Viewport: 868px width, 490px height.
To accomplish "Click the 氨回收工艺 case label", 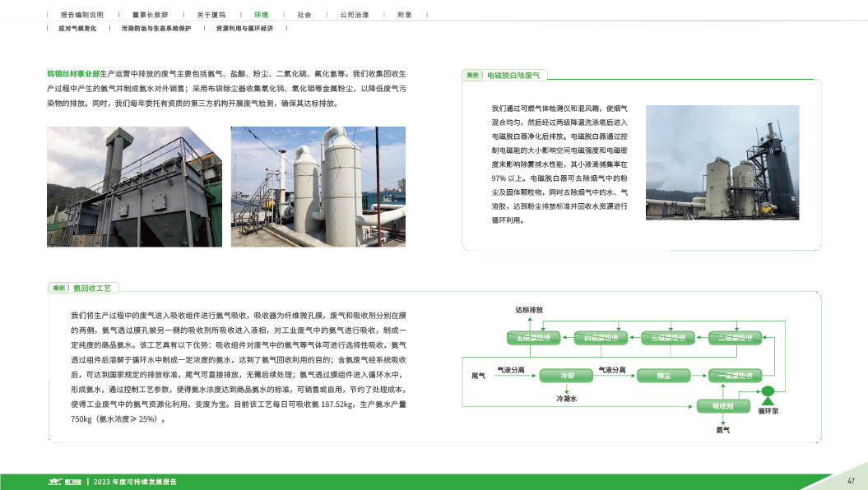I will (x=95, y=288).
